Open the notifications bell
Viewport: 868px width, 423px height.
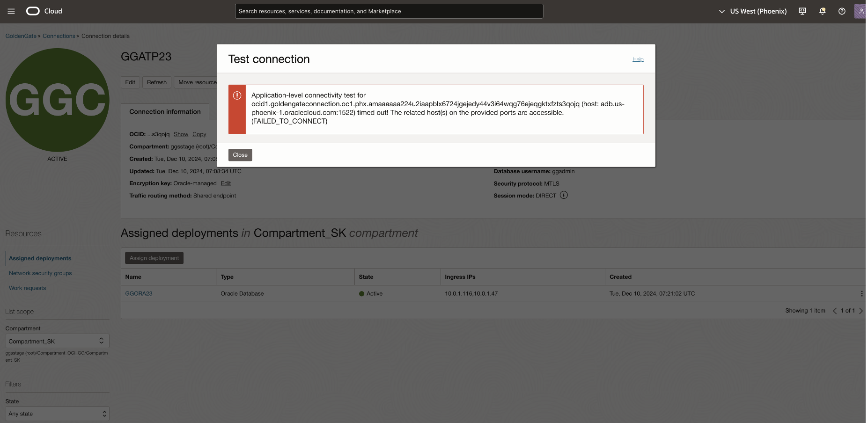(x=822, y=11)
